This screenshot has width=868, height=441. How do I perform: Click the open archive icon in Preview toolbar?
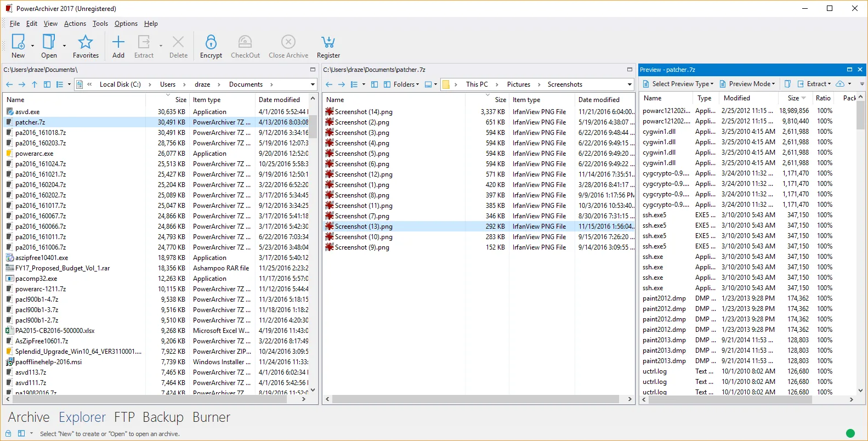point(787,84)
